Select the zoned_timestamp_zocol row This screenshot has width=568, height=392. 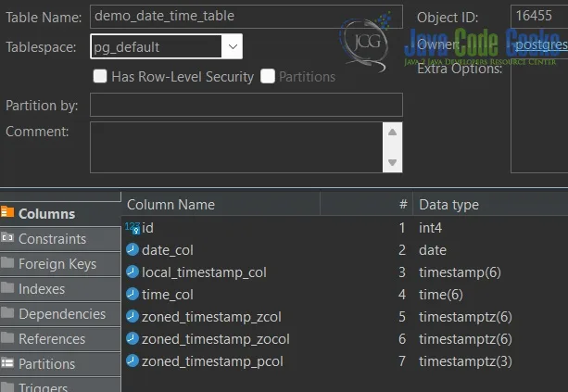click(x=345, y=339)
